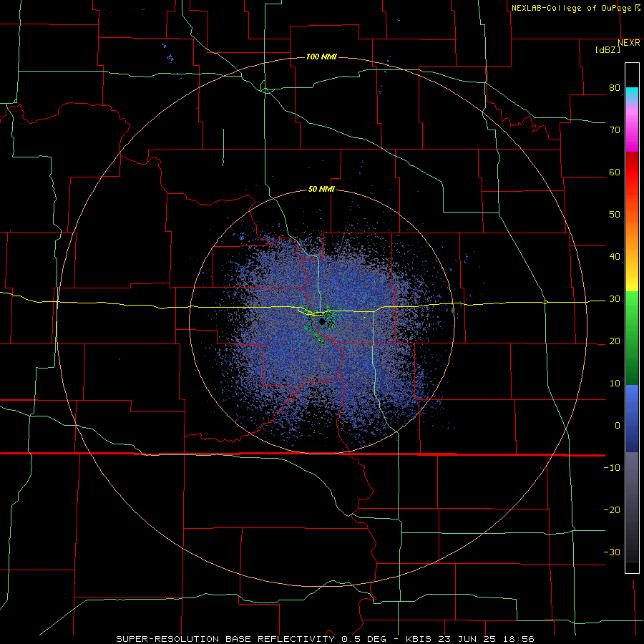Click the 60 value on dBZ scale
The image size is (644, 644).
coord(615,172)
